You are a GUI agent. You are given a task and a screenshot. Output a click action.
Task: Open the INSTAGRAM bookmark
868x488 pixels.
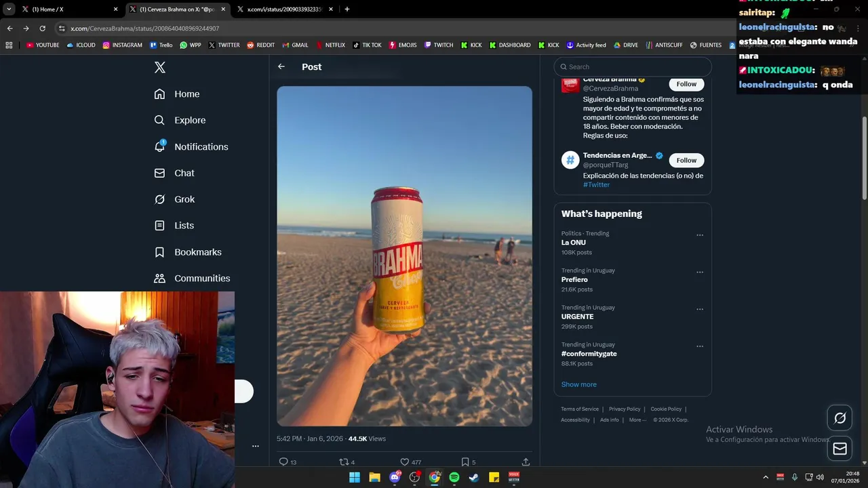coord(122,45)
